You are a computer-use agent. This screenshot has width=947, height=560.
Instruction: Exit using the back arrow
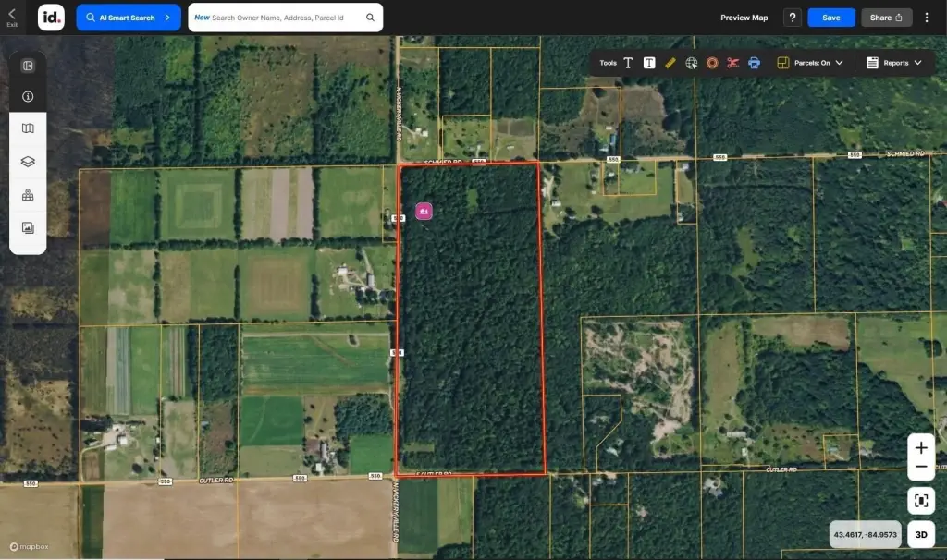[x=12, y=17]
